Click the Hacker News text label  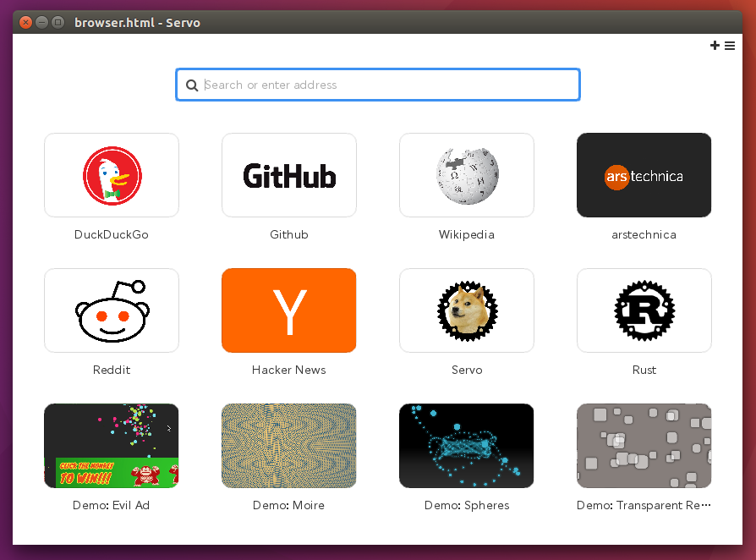tap(289, 370)
